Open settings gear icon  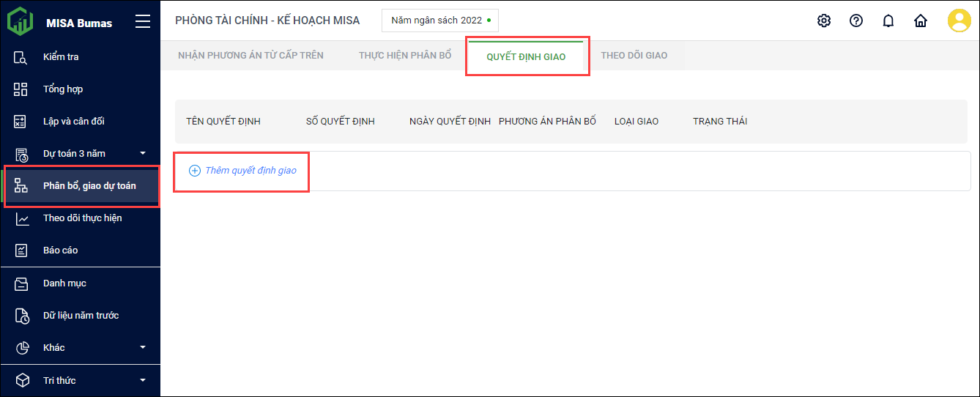pos(824,21)
